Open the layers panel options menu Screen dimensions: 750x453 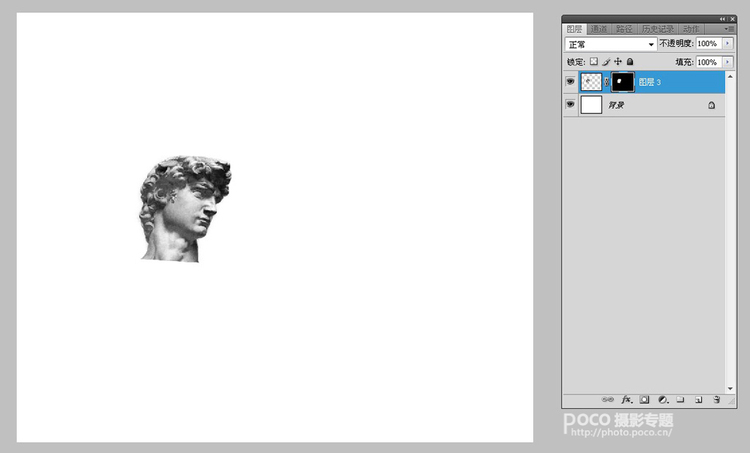coord(729,29)
